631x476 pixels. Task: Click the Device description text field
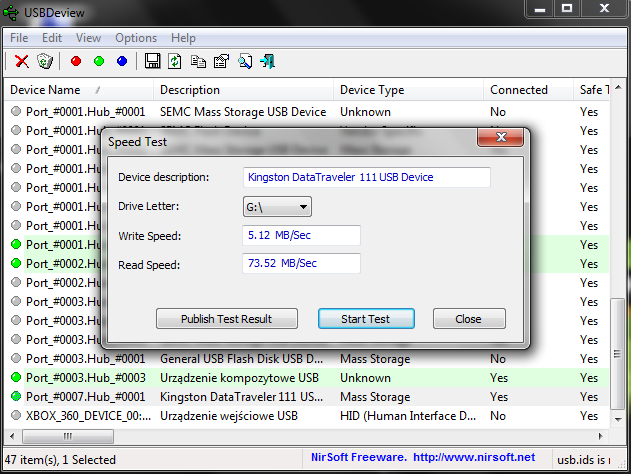click(367, 177)
